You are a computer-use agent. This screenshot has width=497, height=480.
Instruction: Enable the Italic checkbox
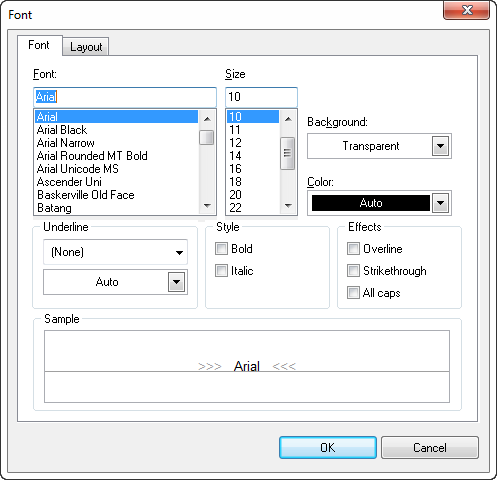coord(221,271)
